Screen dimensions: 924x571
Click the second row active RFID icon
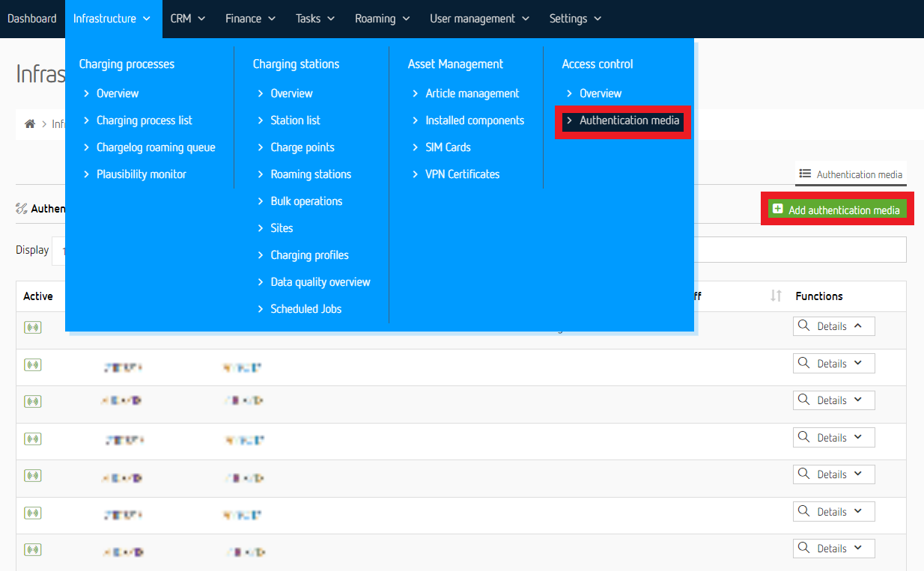[32, 364]
